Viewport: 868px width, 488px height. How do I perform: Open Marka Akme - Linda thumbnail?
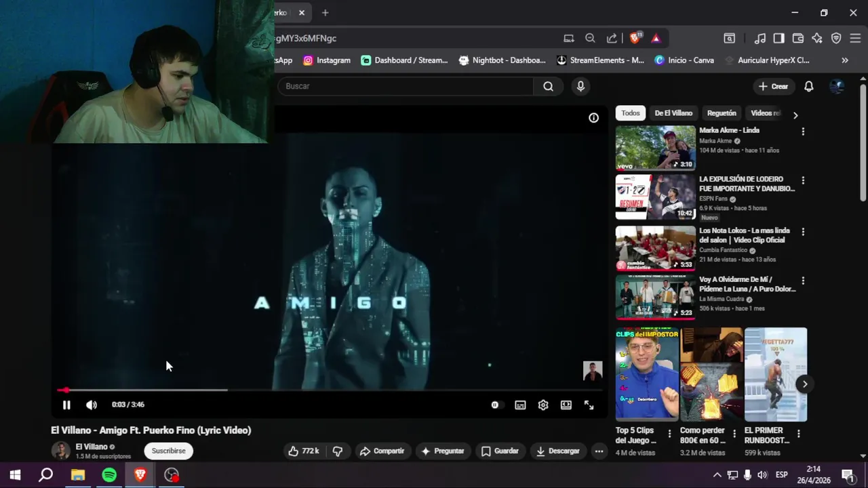tap(656, 148)
